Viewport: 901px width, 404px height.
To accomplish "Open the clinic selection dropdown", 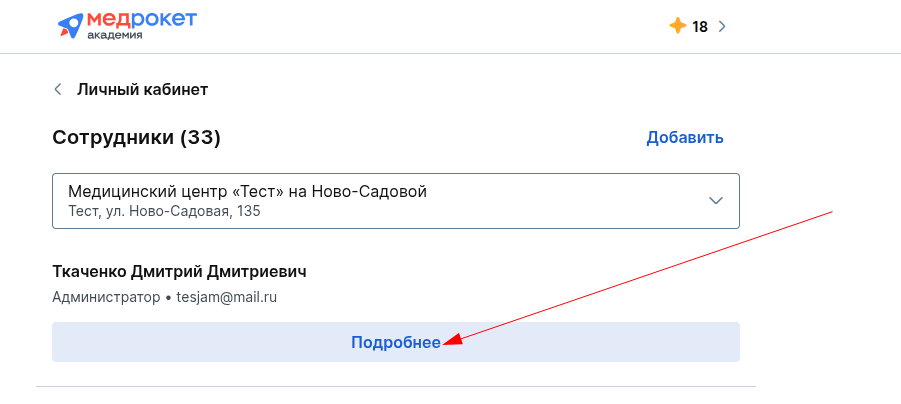I will click(396, 201).
